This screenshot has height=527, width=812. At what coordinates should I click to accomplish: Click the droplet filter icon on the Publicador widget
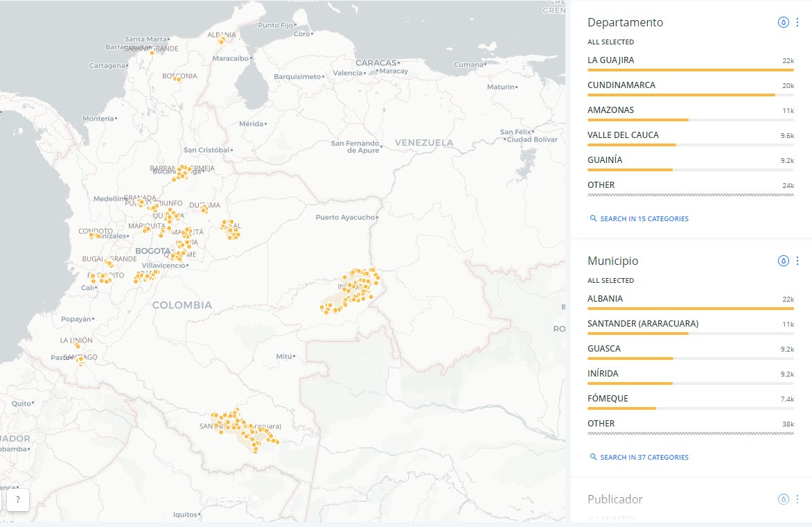pyautogui.click(x=783, y=499)
